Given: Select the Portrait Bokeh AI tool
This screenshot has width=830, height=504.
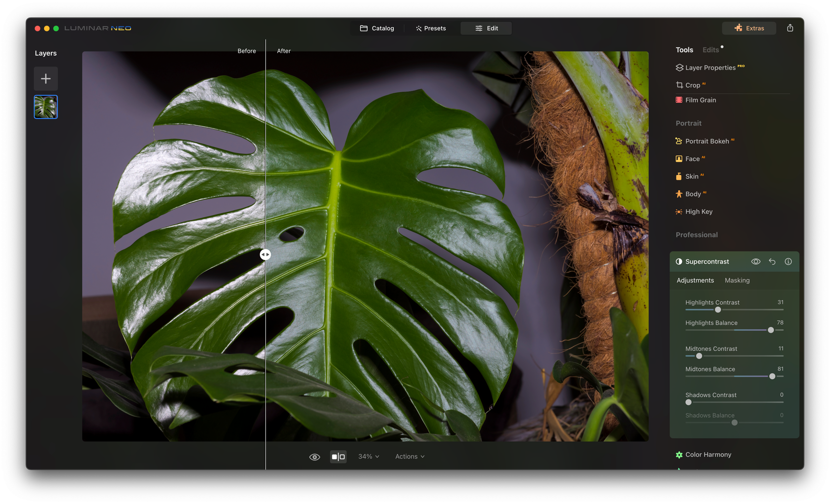Looking at the screenshot, I should point(706,141).
